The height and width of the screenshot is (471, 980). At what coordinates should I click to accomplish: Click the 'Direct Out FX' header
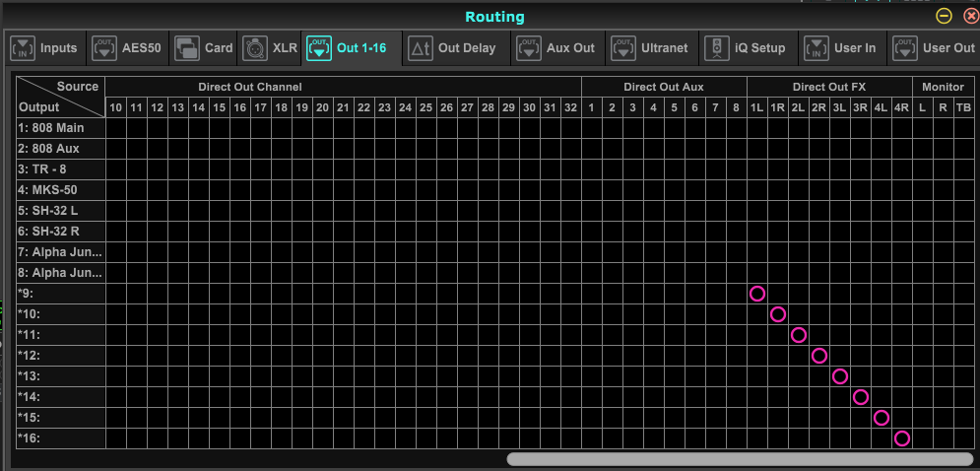(x=829, y=87)
